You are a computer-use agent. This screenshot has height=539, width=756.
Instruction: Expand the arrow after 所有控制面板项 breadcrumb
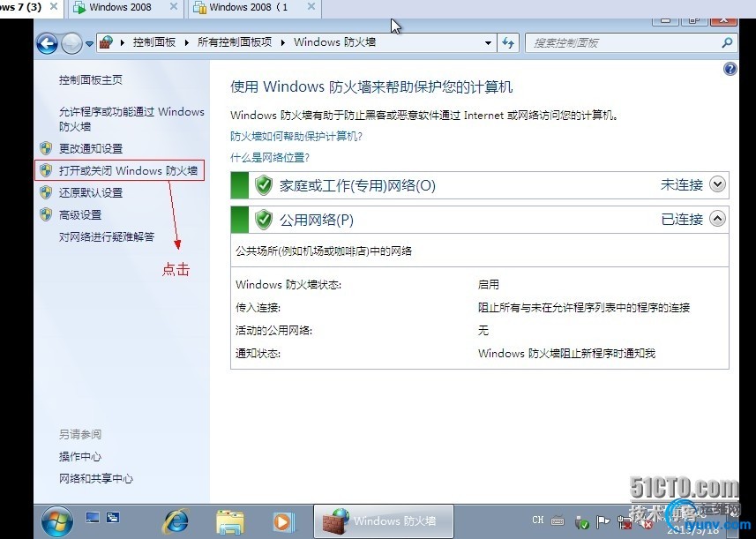[x=282, y=43]
